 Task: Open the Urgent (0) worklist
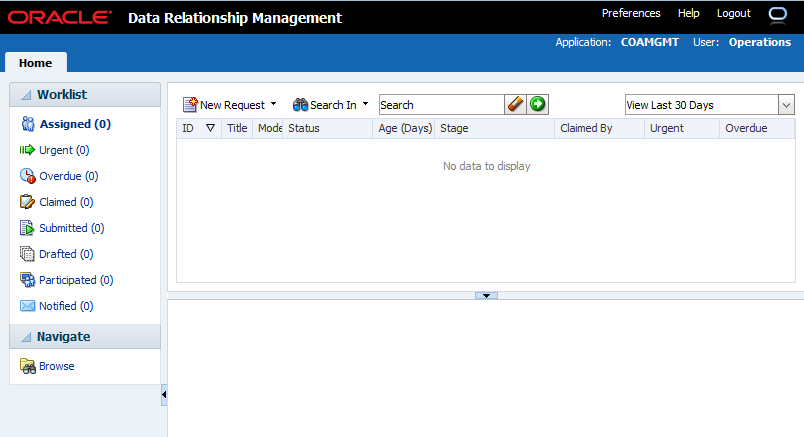pyautogui.click(x=64, y=150)
